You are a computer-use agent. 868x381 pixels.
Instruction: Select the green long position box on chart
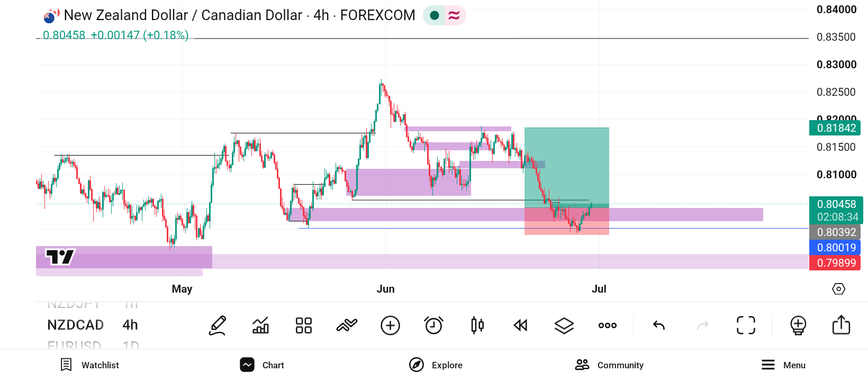[567, 167]
